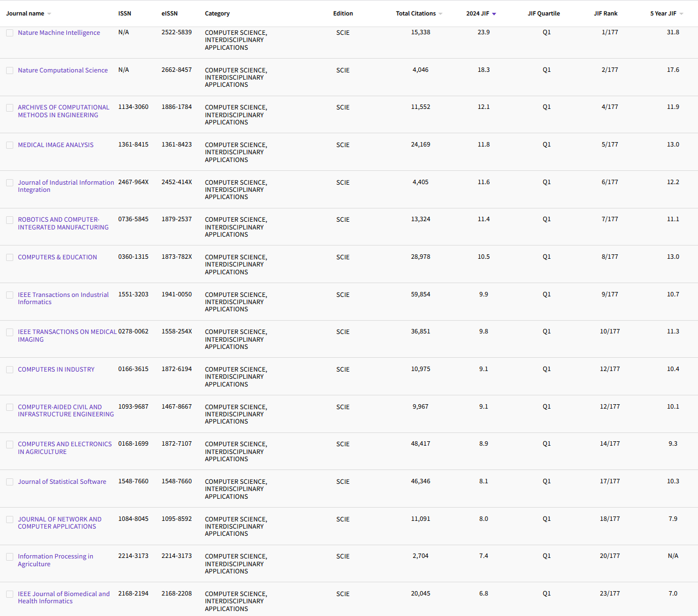The height and width of the screenshot is (616, 698).
Task: Open COMPUTERS AND ELECTRONICS IN AGRICULTURE page
Action: 65,448
